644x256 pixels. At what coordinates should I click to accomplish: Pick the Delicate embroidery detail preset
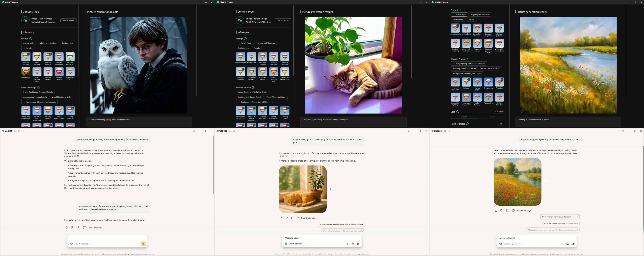(70, 57)
